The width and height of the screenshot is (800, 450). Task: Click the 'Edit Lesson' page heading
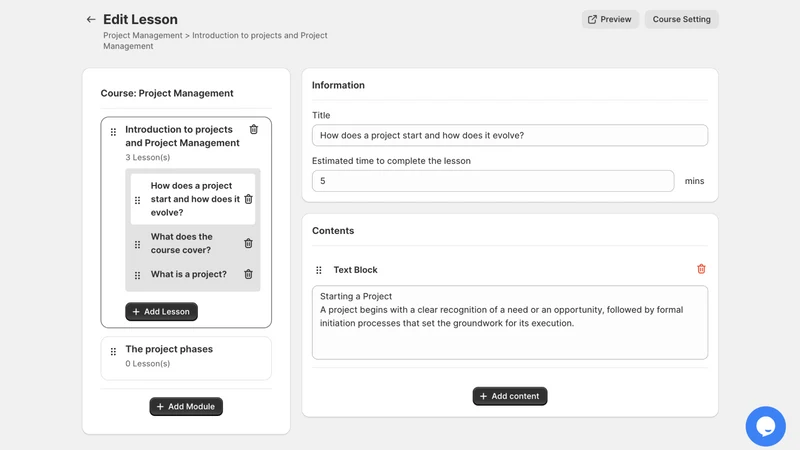140,19
